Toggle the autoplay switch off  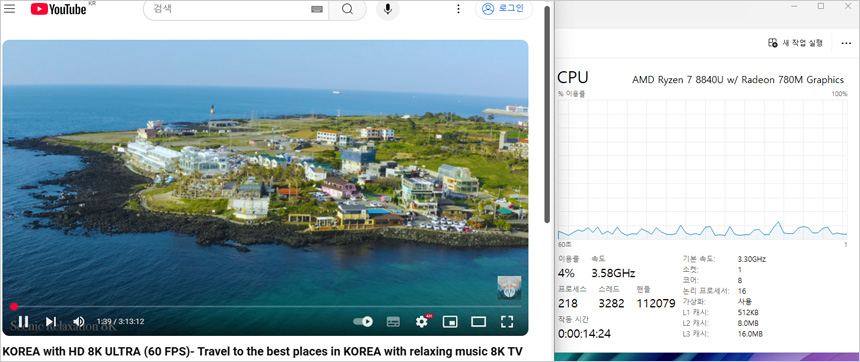click(363, 321)
